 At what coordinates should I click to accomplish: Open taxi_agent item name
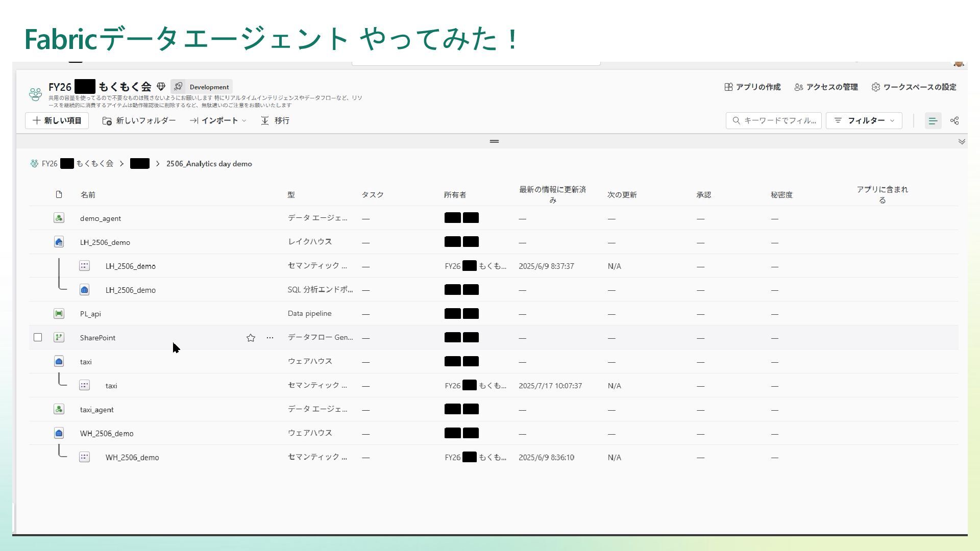[x=96, y=410]
